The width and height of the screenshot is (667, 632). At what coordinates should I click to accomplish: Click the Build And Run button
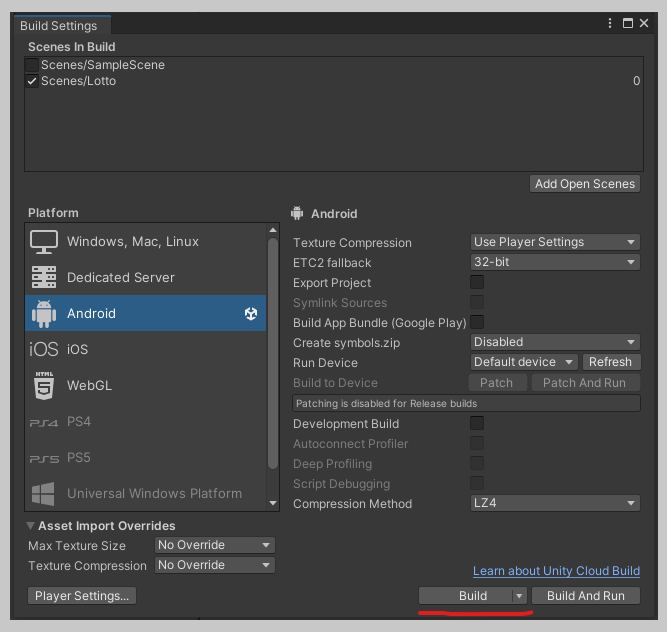586,596
